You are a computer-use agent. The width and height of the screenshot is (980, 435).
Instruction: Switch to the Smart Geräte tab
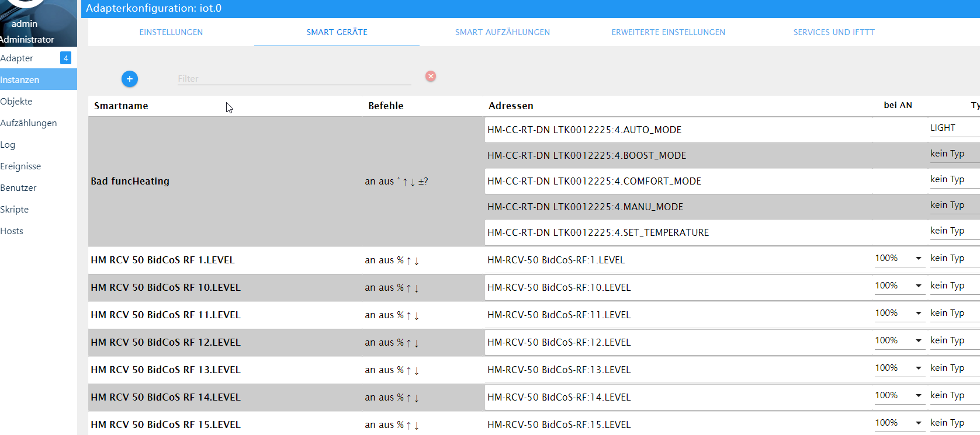337,32
